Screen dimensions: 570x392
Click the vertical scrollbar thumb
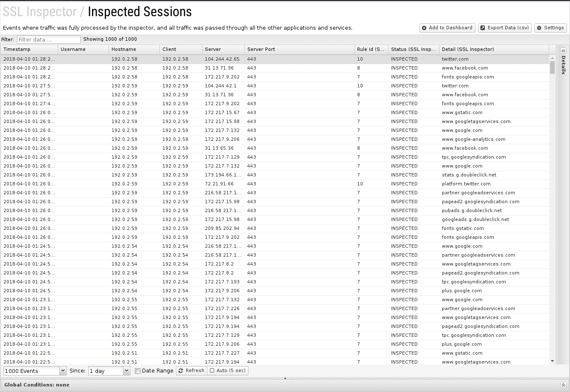point(552,67)
